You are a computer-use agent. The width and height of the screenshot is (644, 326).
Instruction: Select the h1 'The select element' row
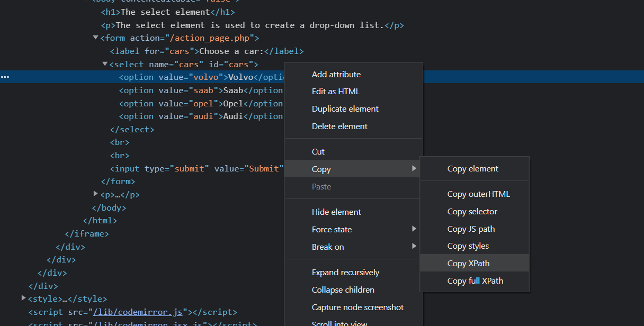[x=168, y=12]
